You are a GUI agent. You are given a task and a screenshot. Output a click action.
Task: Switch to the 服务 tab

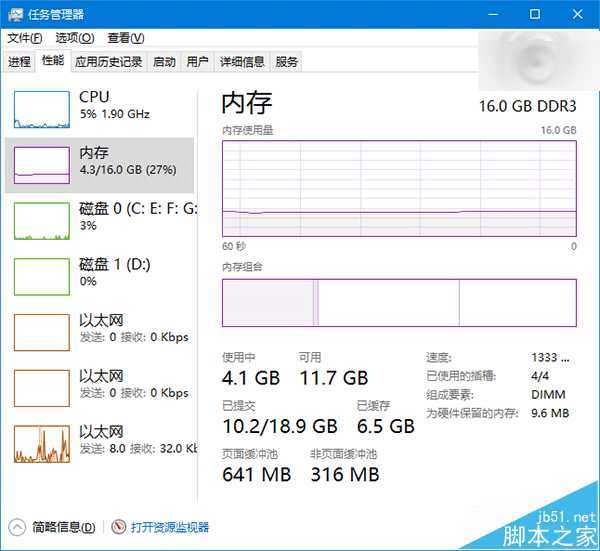286,62
